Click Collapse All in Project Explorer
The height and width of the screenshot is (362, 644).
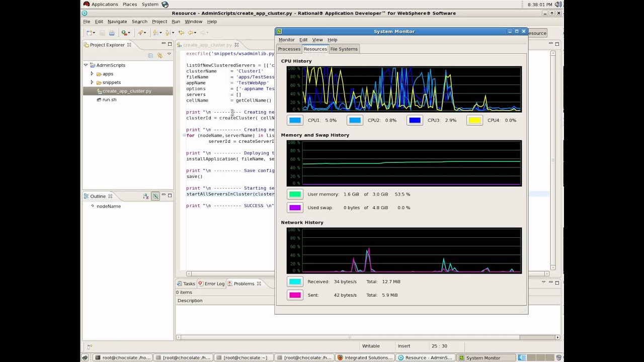pyautogui.click(x=150, y=55)
